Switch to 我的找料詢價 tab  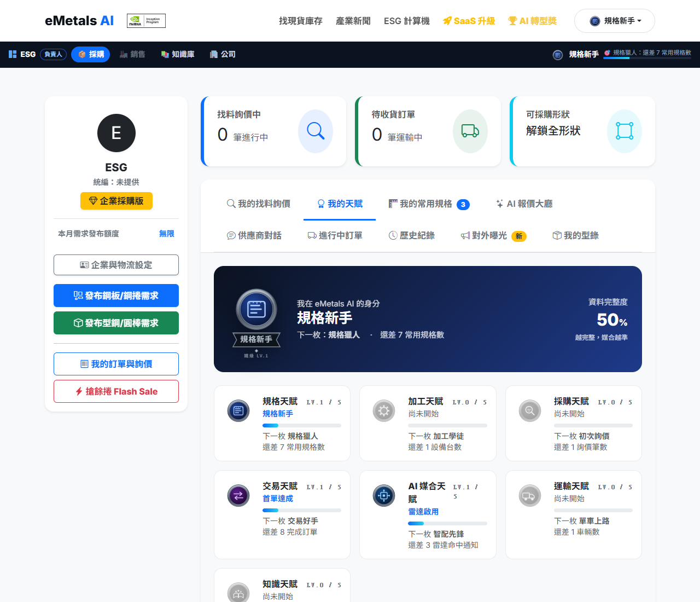259,204
